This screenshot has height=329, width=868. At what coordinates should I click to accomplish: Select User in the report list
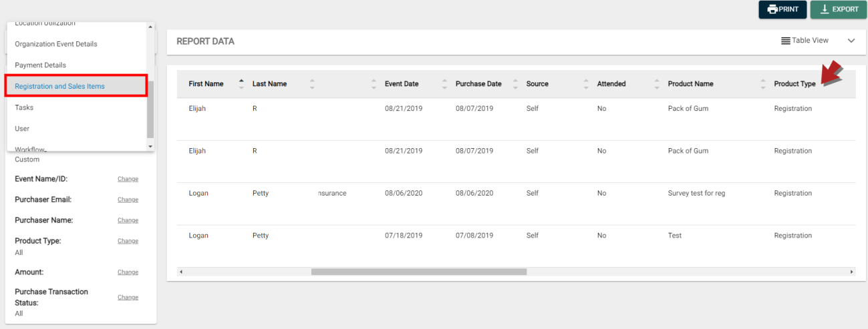pyautogui.click(x=76, y=128)
